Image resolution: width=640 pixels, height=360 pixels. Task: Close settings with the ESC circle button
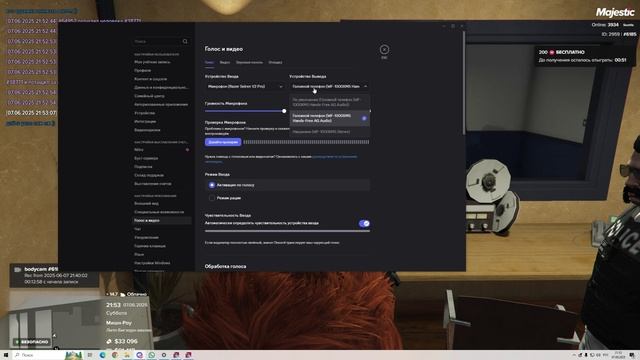pyautogui.click(x=384, y=50)
